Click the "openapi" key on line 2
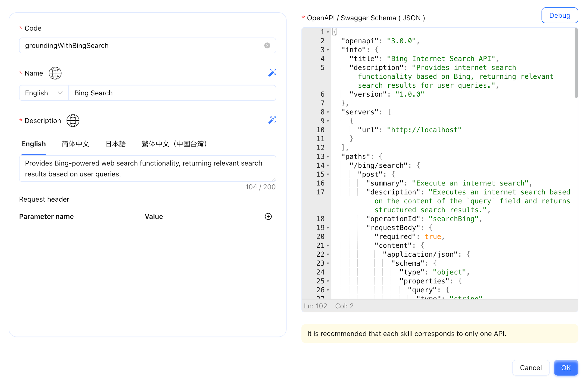Image resolution: width=588 pixels, height=380 pixels. [360, 41]
